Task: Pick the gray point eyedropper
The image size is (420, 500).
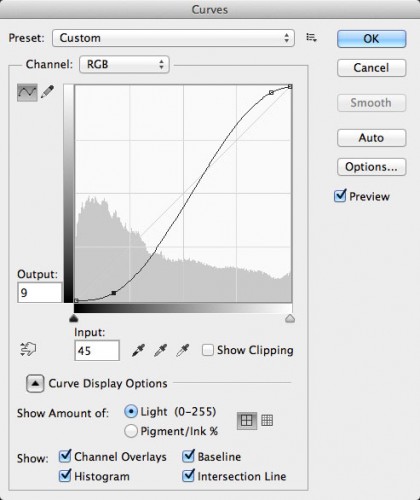Action: pos(160,350)
